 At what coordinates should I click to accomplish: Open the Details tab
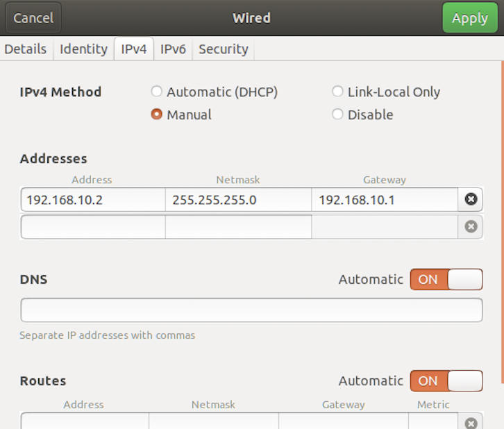click(26, 49)
